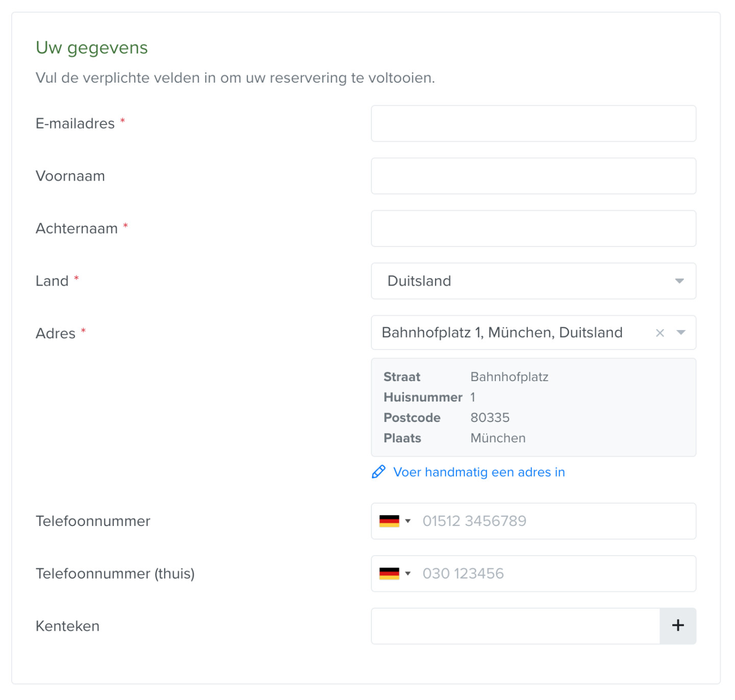Focus the Kenteken license plate input

tap(515, 626)
